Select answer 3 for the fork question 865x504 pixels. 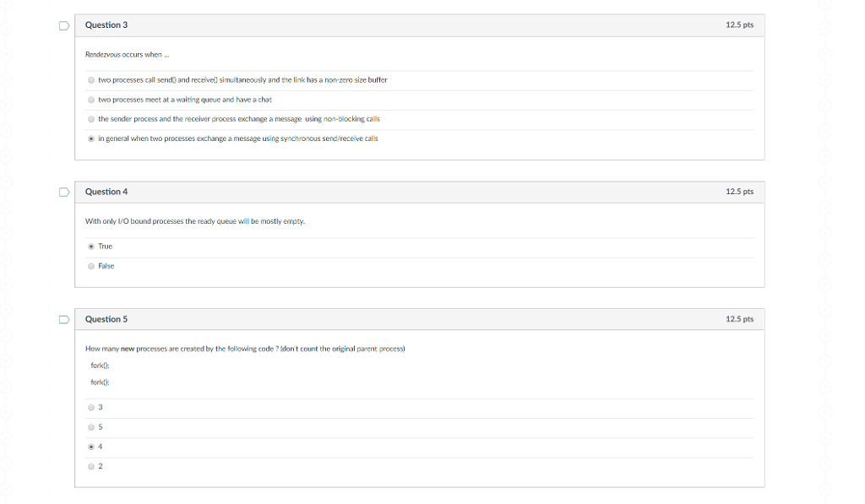(x=91, y=407)
